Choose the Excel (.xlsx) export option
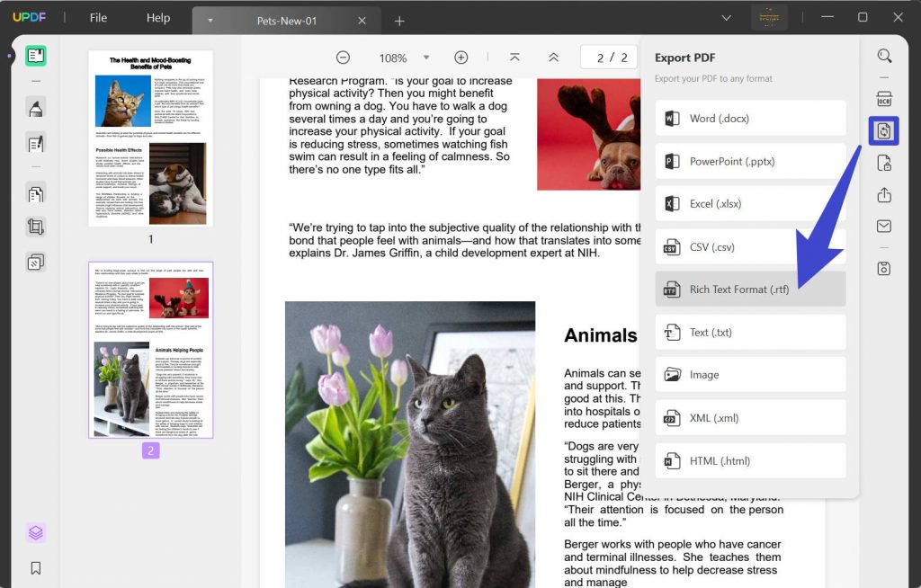This screenshot has height=588, width=921. 750,203
